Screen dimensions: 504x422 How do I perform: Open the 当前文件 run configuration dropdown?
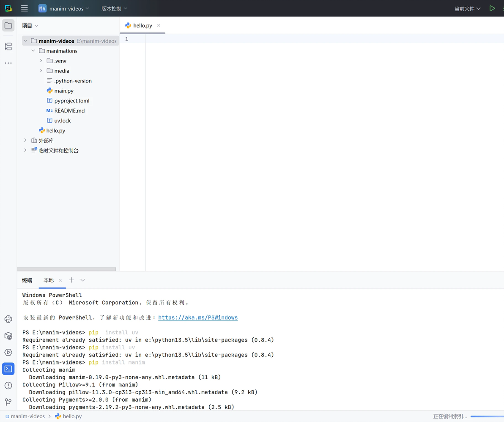click(467, 8)
